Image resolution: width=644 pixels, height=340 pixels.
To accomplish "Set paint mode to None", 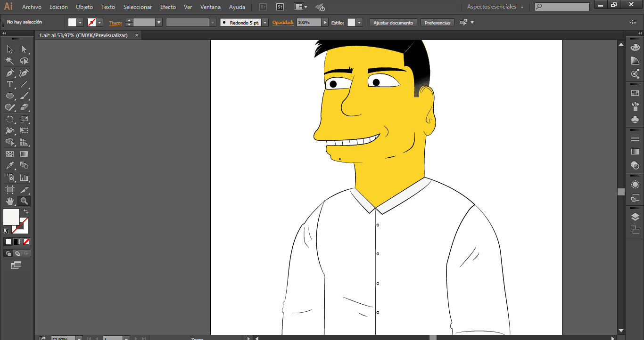I will (x=26, y=242).
